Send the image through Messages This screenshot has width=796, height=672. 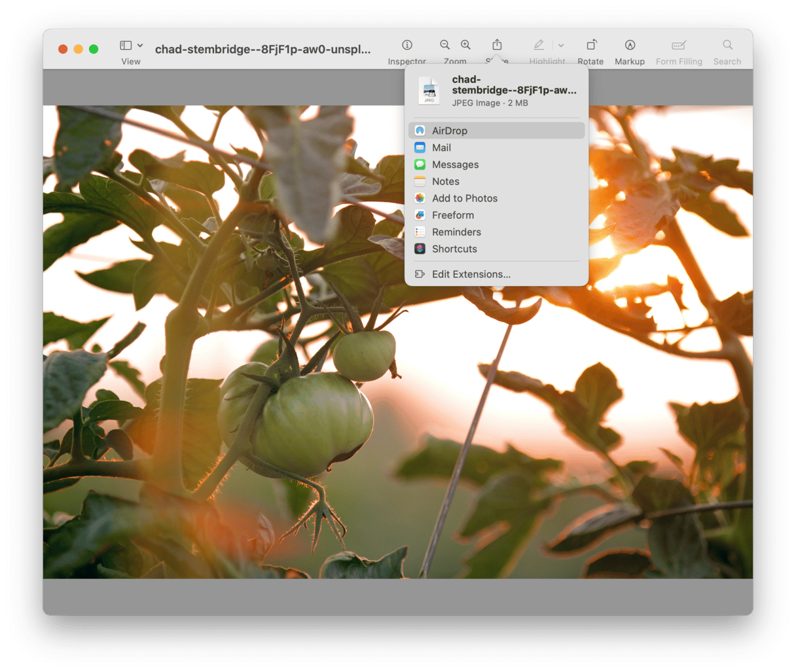(x=496, y=165)
